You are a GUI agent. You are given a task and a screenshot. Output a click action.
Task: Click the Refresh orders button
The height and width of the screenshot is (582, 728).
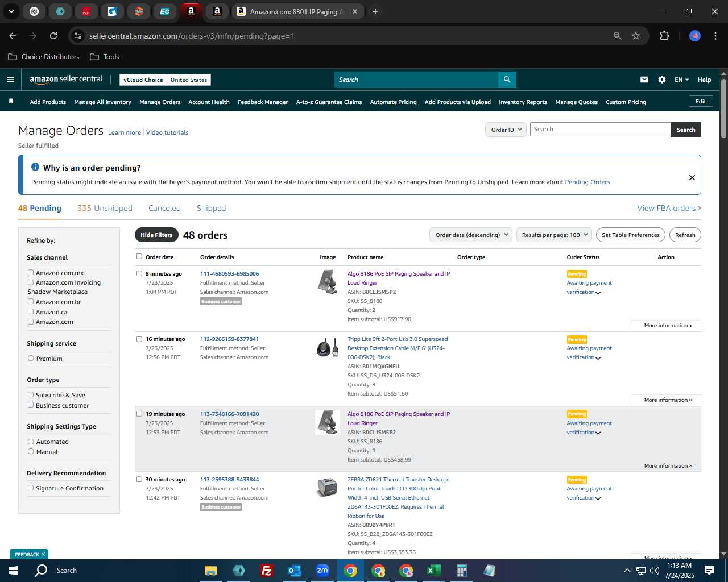685,235
